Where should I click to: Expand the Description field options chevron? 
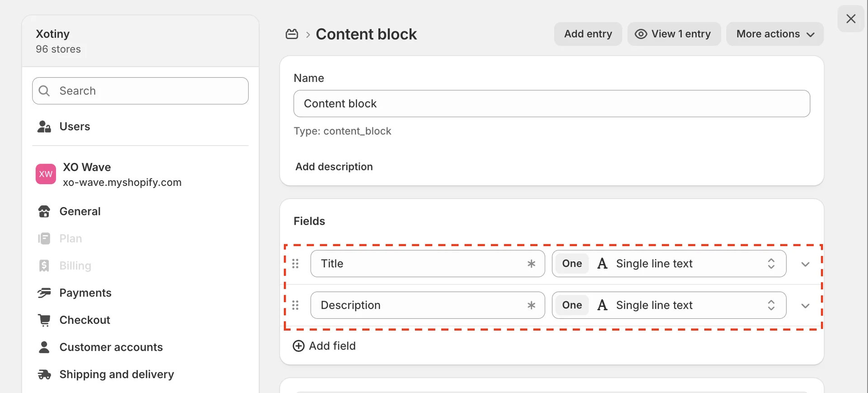[805, 306]
